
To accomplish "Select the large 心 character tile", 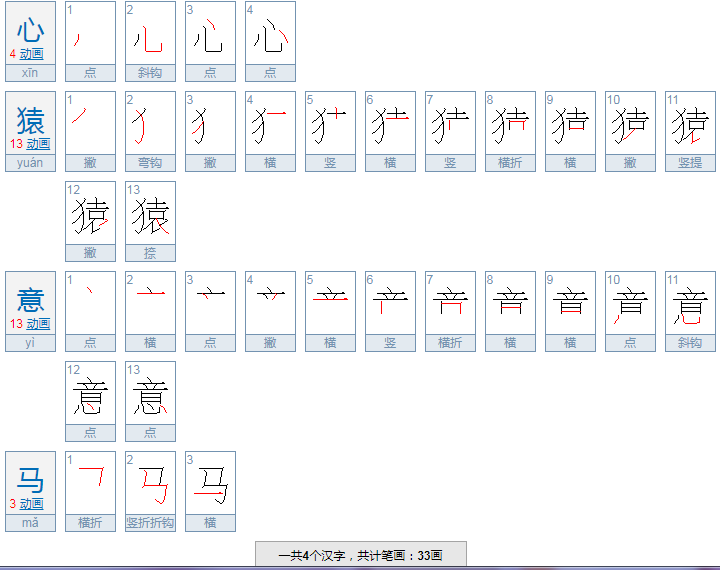I will (30, 29).
